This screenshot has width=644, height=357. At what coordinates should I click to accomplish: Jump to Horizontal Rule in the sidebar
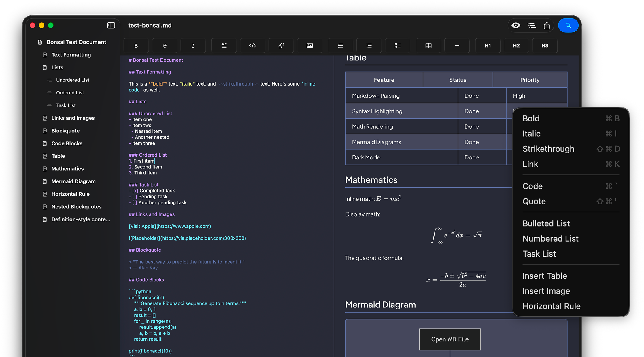click(x=70, y=194)
